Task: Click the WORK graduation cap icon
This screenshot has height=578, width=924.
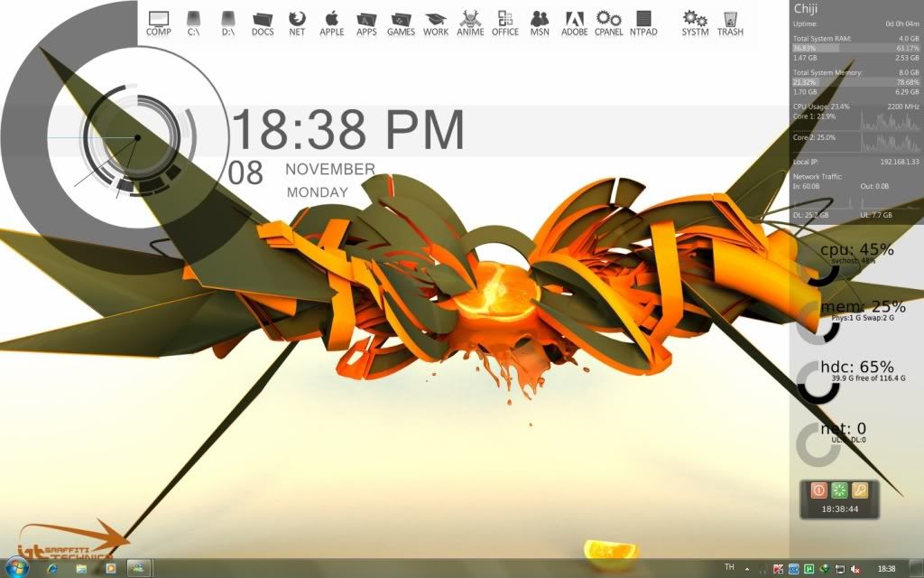Action: coord(436,23)
